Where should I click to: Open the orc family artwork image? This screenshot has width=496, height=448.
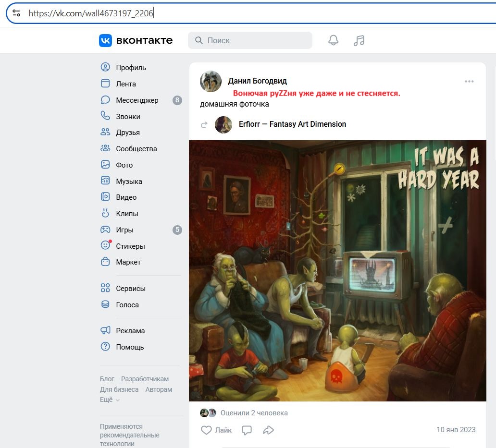[x=337, y=270]
